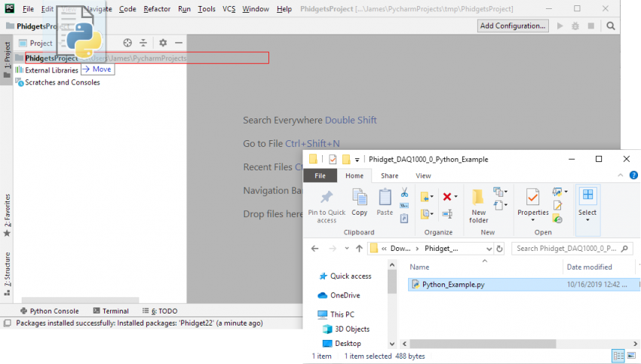Click the Explorer Help question mark icon
Image resolution: width=641 pixels, height=364 pixels.
[x=633, y=176]
